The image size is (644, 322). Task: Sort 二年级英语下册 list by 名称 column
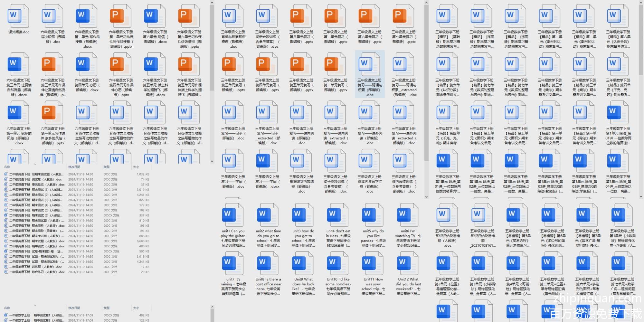tap(7, 167)
